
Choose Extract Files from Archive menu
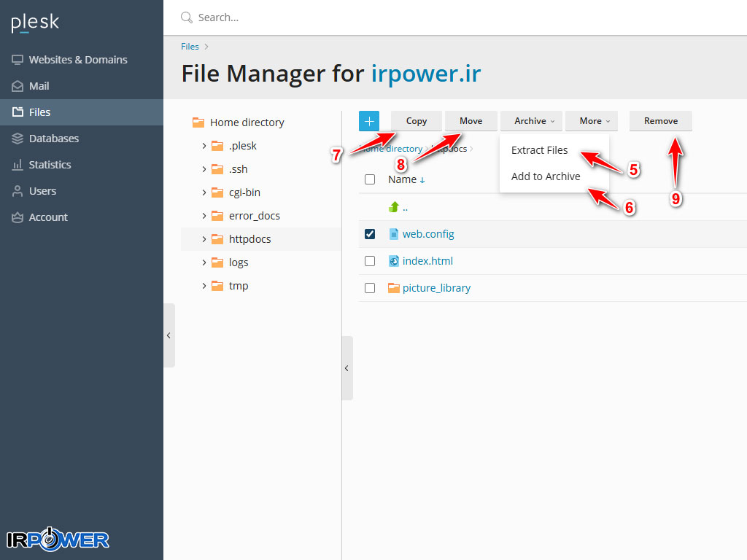[539, 150]
